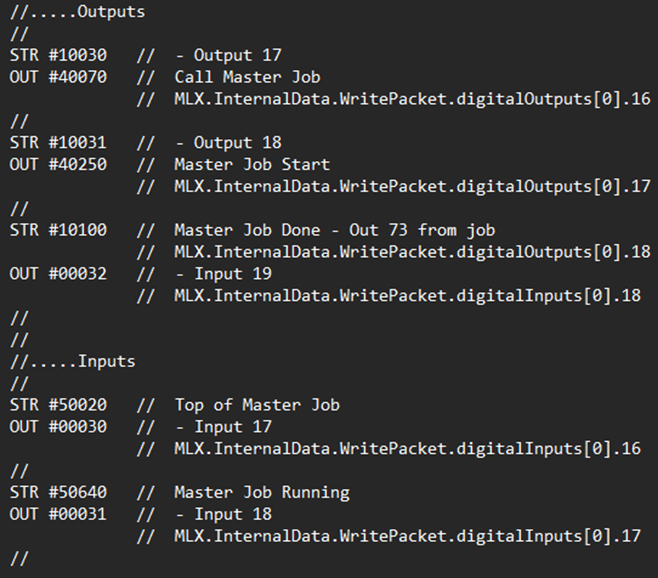Viewport: 658px width, 578px height.
Task: Place cursor on OUT #00030
Action: tap(58, 427)
